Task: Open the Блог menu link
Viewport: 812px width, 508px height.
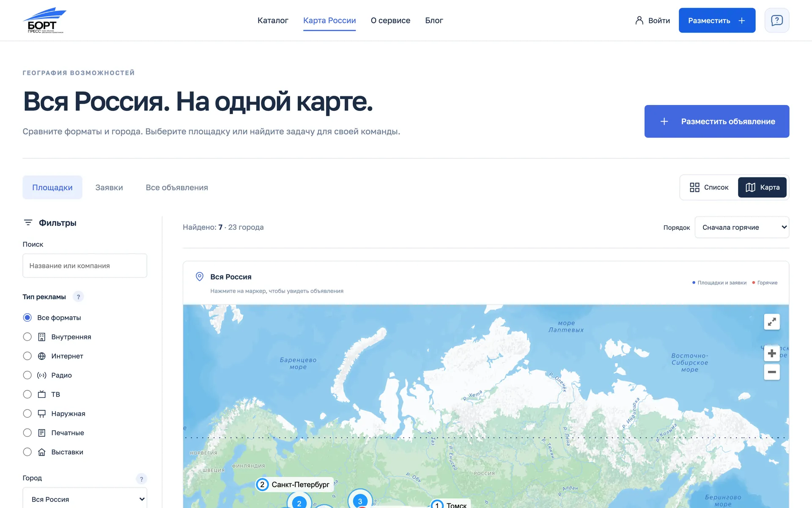Action: pos(434,20)
